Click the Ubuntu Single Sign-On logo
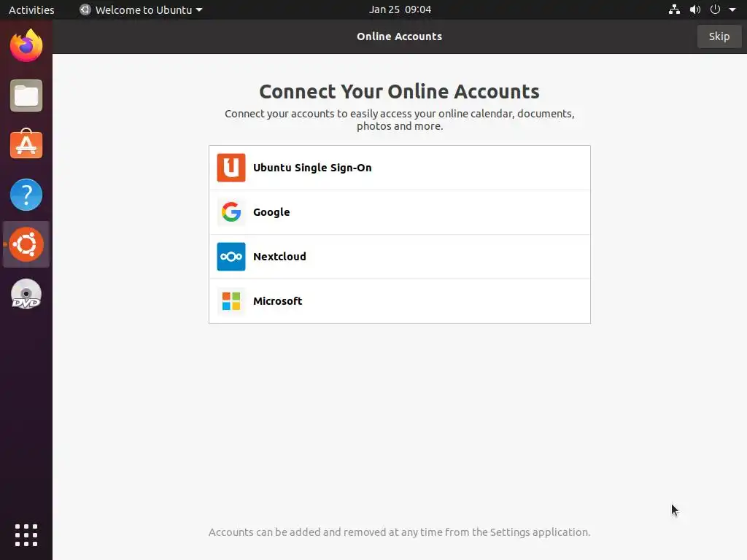The width and height of the screenshot is (747, 560). [x=231, y=168]
